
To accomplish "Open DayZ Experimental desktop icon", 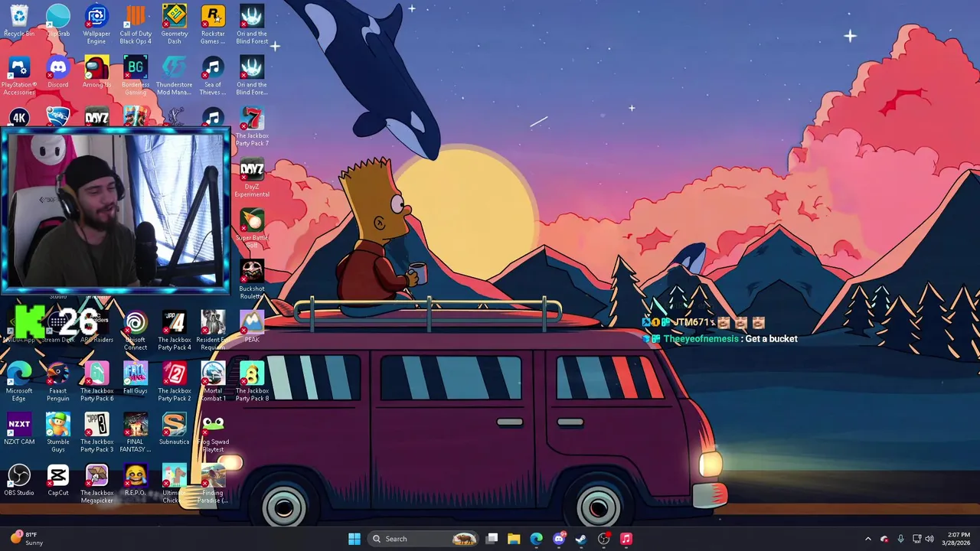I will (x=252, y=179).
